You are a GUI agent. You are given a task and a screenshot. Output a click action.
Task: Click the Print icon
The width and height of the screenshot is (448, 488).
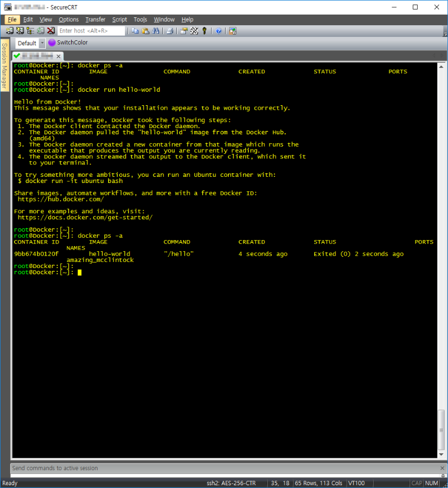[x=170, y=31]
